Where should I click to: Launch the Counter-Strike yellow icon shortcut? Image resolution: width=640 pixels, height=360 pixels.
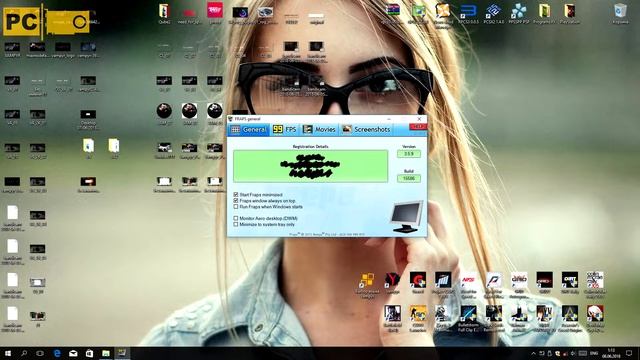click(x=418, y=318)
